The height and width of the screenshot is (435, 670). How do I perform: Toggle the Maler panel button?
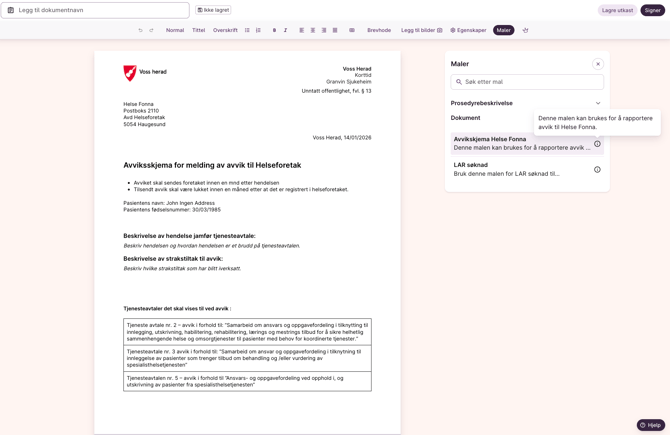pyautogui.click(x=503, y=30)
